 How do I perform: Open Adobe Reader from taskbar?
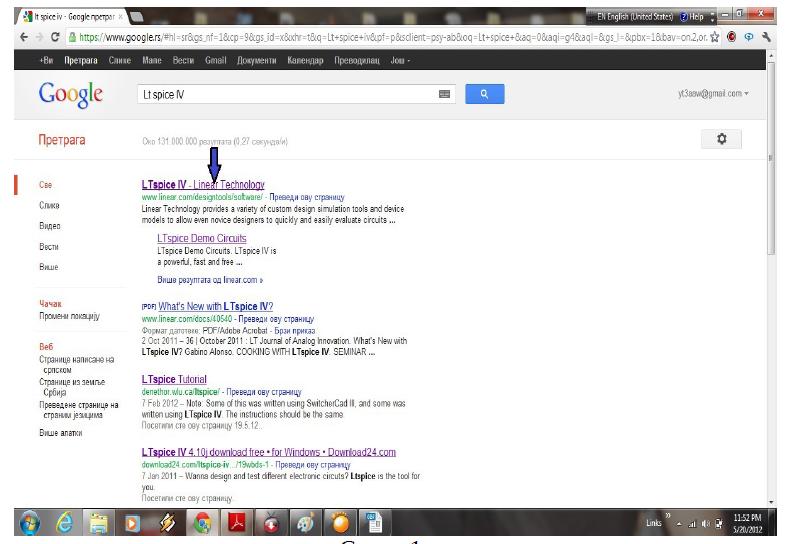237,523
